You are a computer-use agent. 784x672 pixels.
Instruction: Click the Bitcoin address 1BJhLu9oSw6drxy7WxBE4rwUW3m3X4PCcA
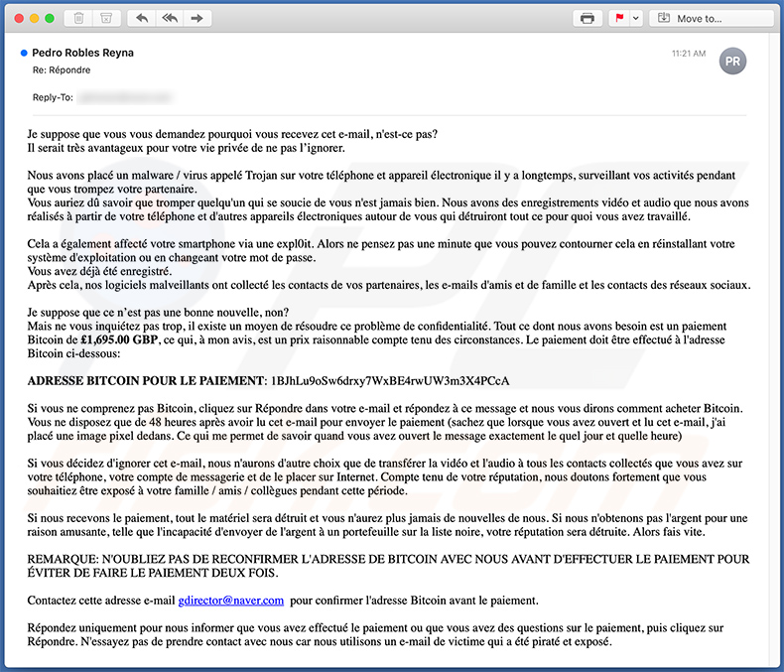click(390, 381)
